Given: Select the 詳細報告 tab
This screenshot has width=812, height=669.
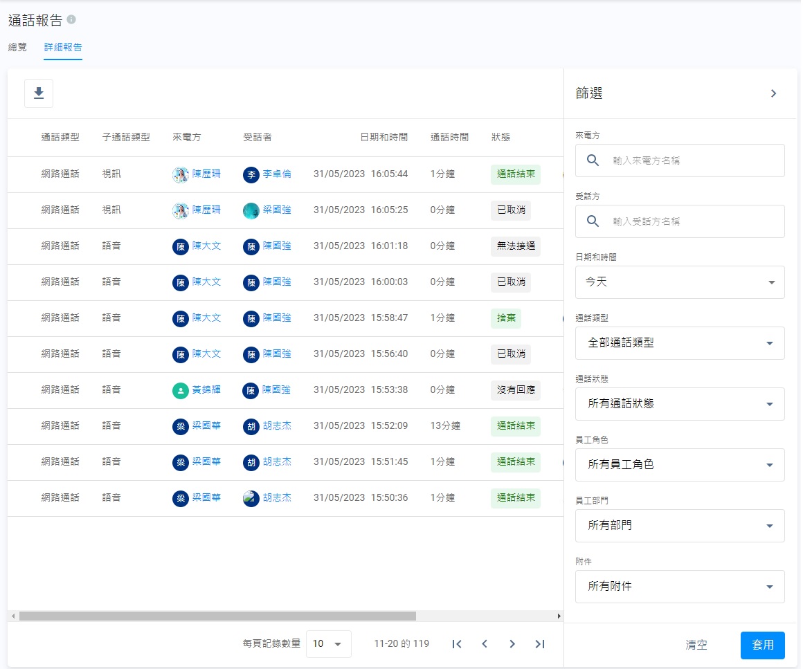Looking at the screenshot, I should click(63, 48).
